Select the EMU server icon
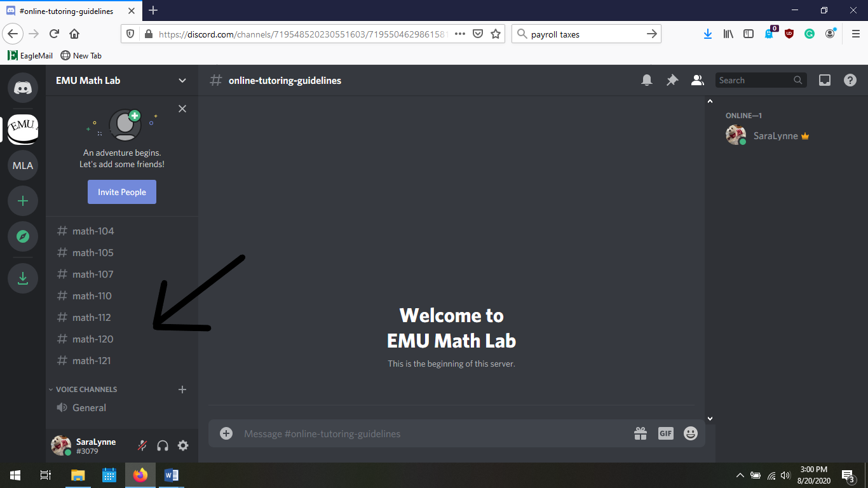The image size is (868, 488). pyautogui.click(x=23, y=130)
